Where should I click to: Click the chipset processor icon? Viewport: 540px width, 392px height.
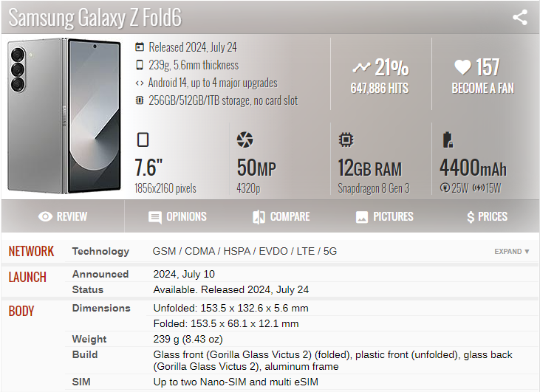click(345, 140)
